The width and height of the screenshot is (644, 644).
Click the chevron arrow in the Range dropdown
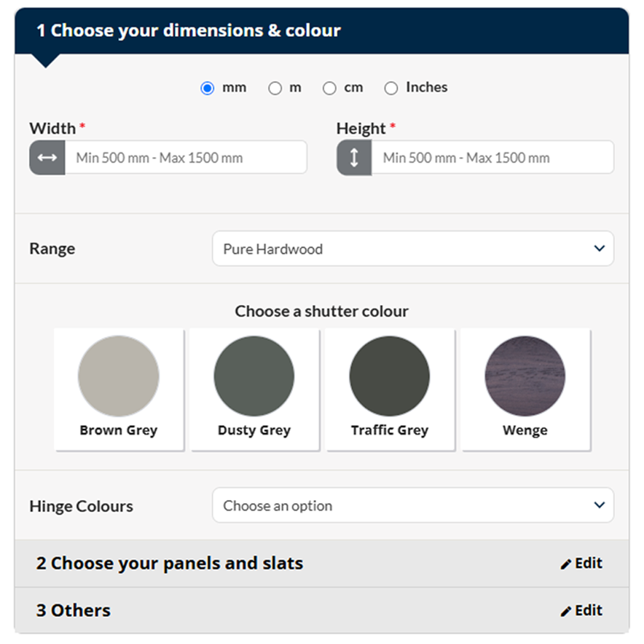pyautogui.click(x=599, y=249)
